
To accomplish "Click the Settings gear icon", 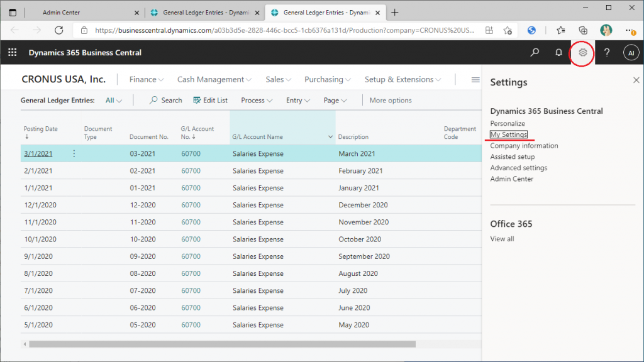I will click(583, 53).
